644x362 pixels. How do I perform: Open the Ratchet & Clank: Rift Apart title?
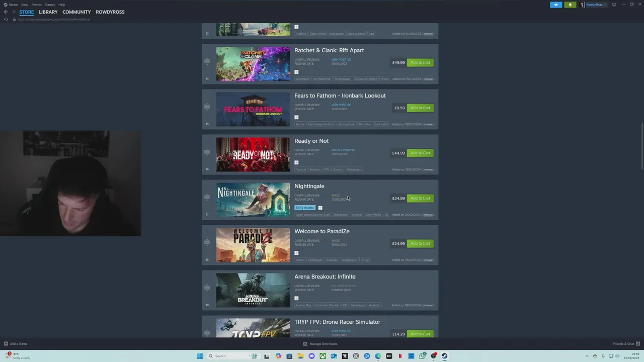(x=329, y=50)
